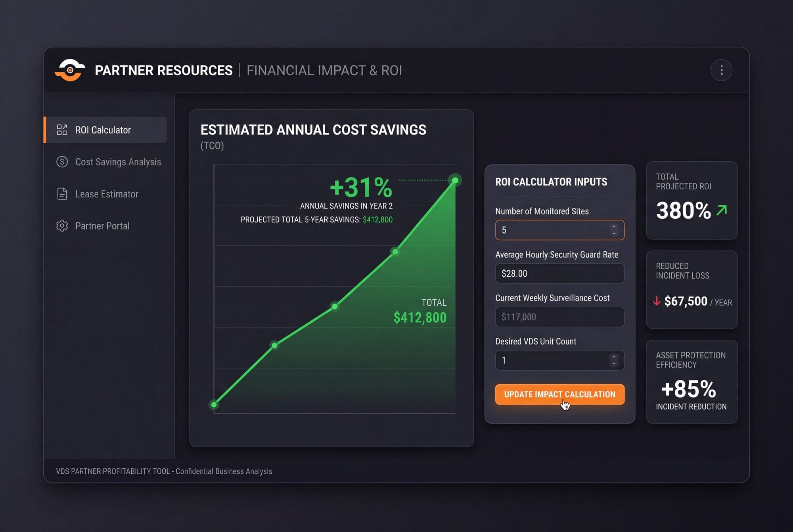Click the Lease Estimator document icon

(62, 194)
